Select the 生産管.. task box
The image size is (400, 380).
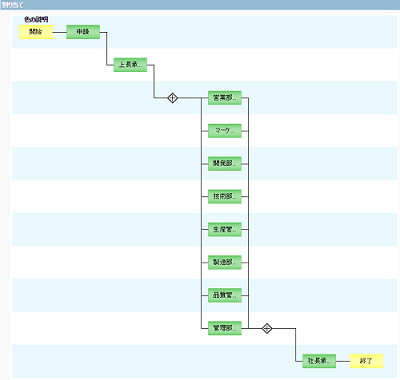click(225, 230)
